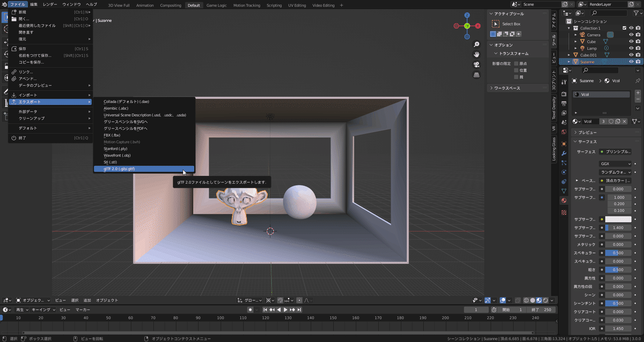Screen dimensions: 644x342
Task: Hide Cube.001 via its eye icon
Action: (631, 55)
